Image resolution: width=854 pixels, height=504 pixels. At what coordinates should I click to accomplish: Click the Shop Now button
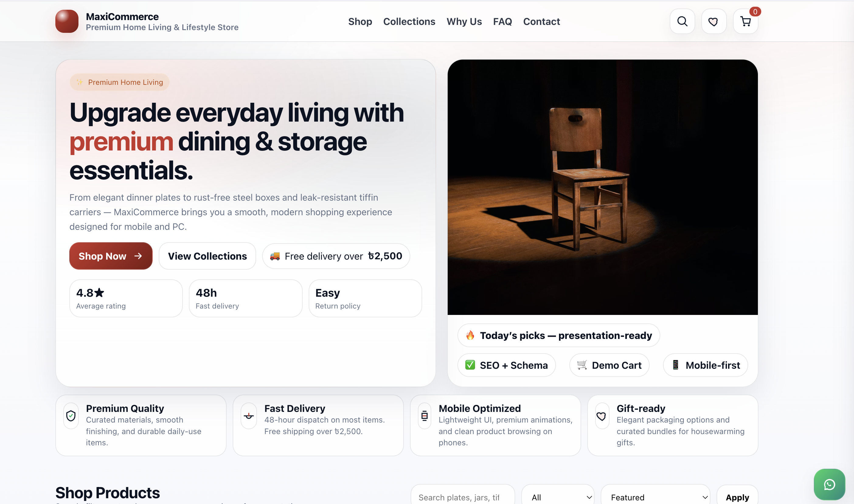pyautogui.click(x=111, y=256)
